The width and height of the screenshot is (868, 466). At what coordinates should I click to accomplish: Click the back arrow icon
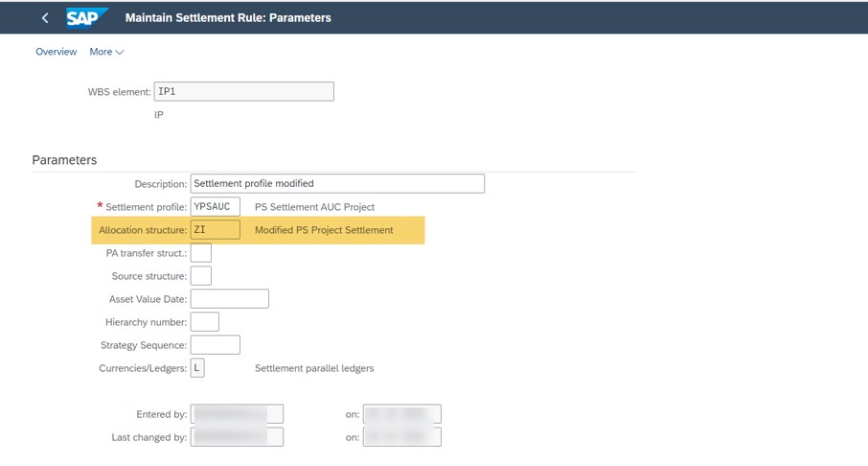coord(45,18)
